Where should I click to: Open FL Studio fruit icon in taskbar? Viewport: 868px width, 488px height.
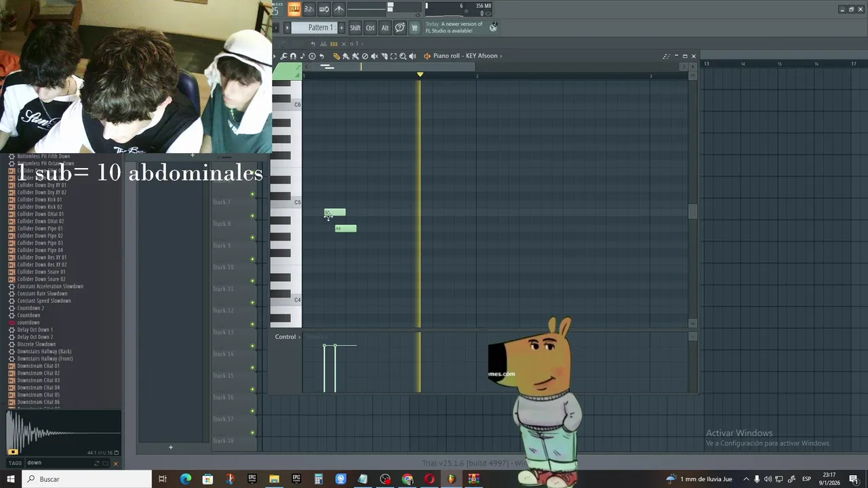[x=452, y=479]
